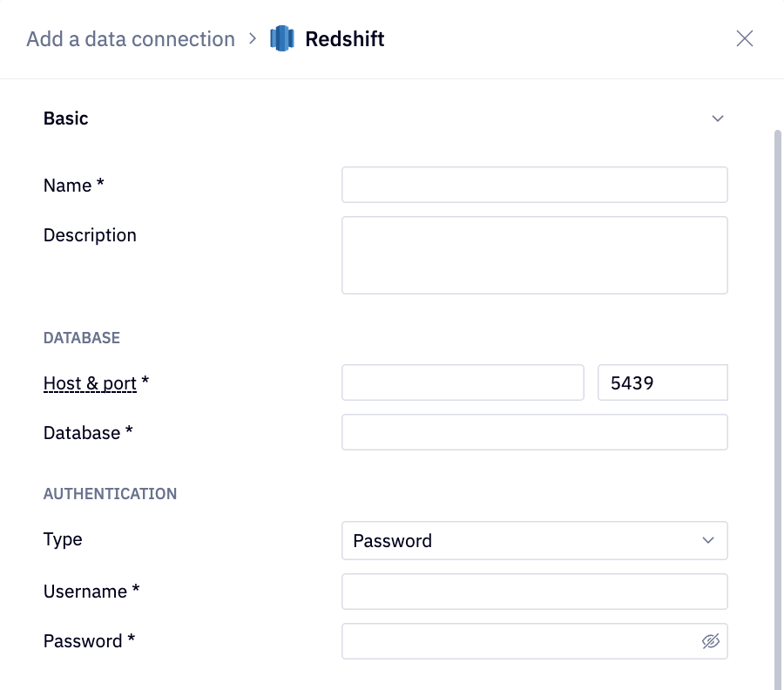
Task: Click the Username input field
Action: 534,591
